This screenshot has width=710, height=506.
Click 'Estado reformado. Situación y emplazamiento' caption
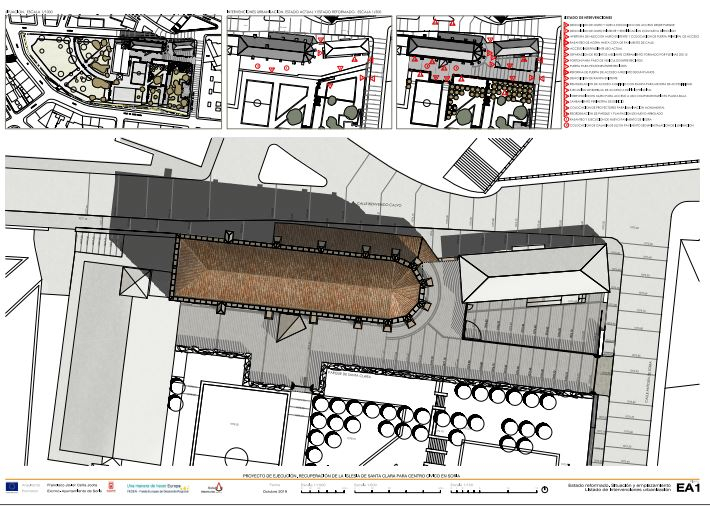pyautogui.click(x=617, y=485)
